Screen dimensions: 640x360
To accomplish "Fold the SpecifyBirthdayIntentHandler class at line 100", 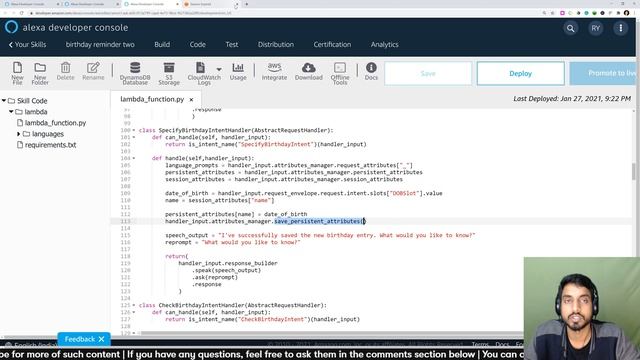I will coord(134,131).
